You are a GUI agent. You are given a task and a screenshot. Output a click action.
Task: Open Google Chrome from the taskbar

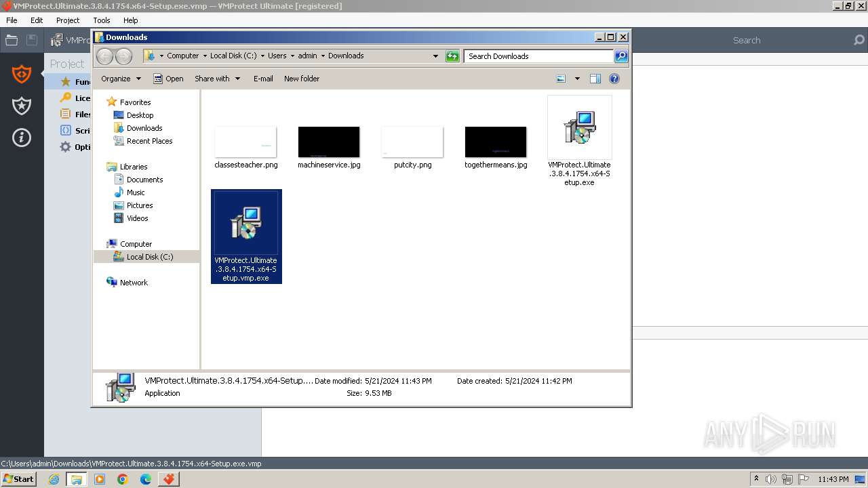[x=122, y=479]
